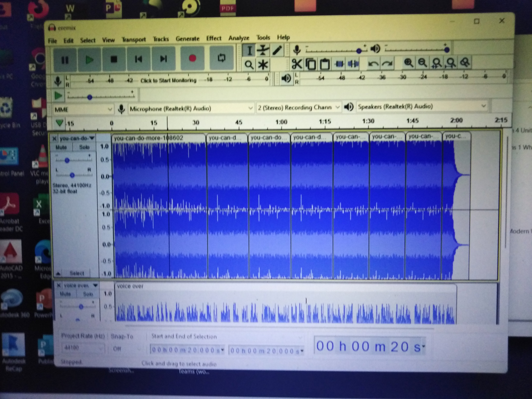532x399 pixels.
Task: Click the recording volume slider knob
Action: (x=359, y=51)
